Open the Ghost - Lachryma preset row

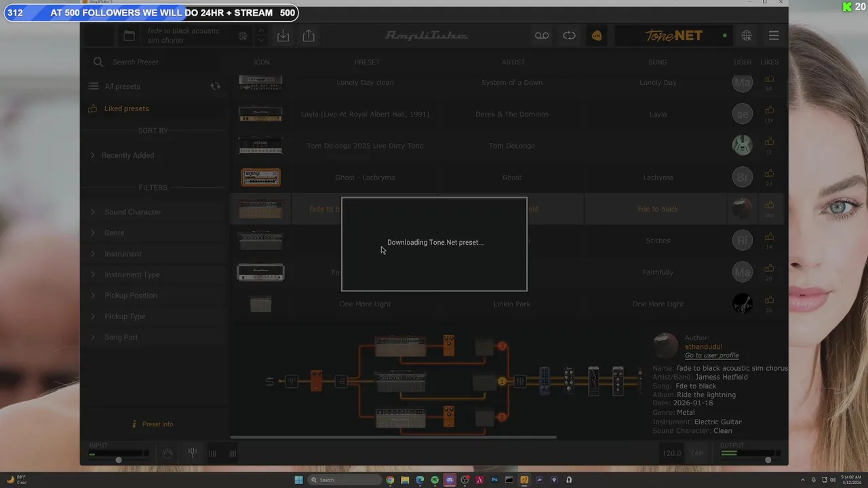pyautogui.click(x=507, y=178)
